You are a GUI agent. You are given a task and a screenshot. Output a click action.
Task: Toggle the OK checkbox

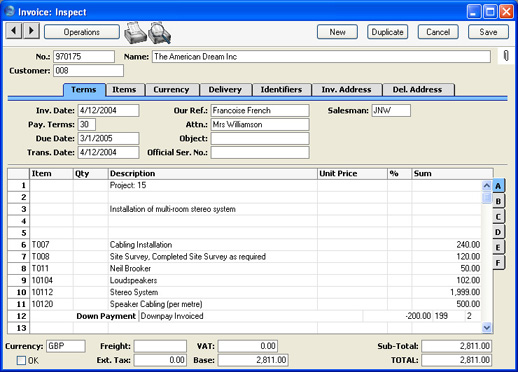(x=21, y=360)
